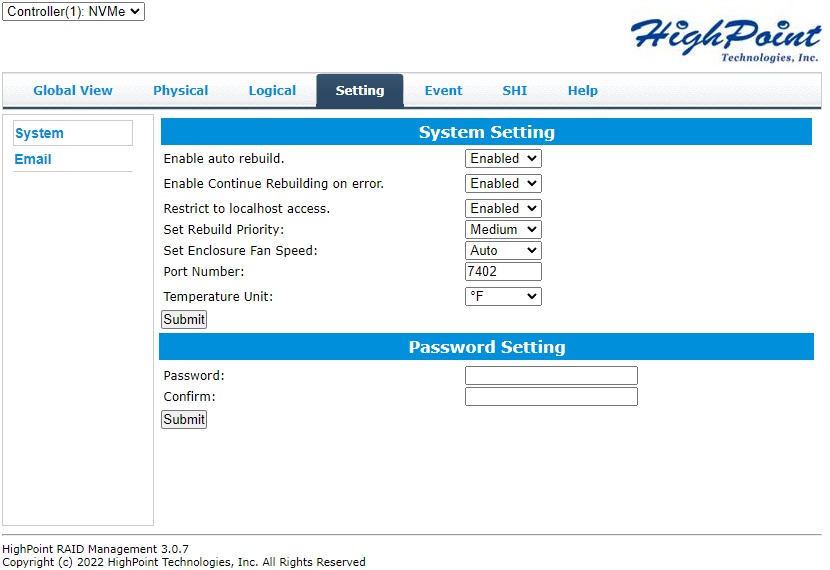The width and height of the screenshot is (830, 570).
Task: Submit the System Setting form
Action: point(184,319)
